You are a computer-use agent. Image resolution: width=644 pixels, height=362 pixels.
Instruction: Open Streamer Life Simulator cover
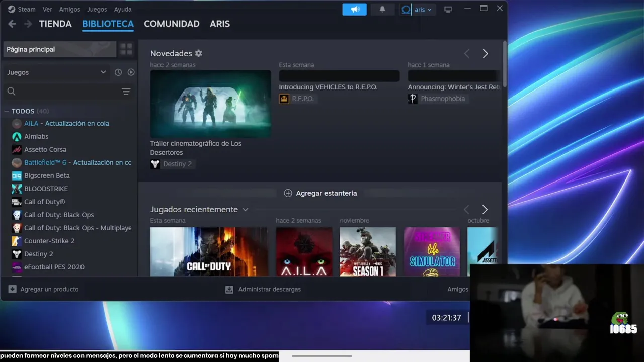click(x=432, y=251)
